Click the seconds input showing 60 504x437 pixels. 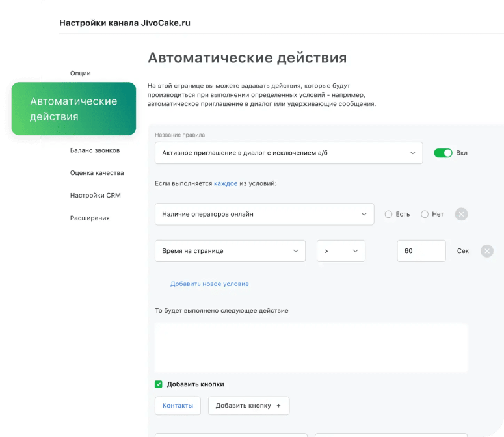point(421,251)
